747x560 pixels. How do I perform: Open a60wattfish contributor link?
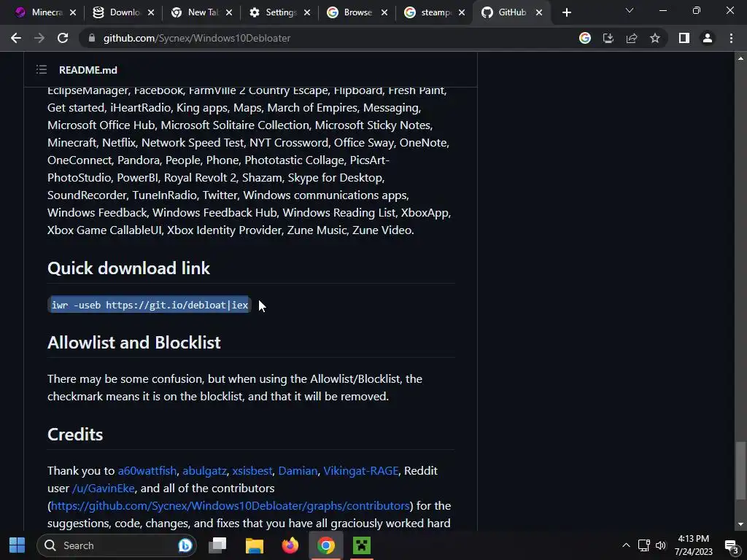click(x=147, y=470)
